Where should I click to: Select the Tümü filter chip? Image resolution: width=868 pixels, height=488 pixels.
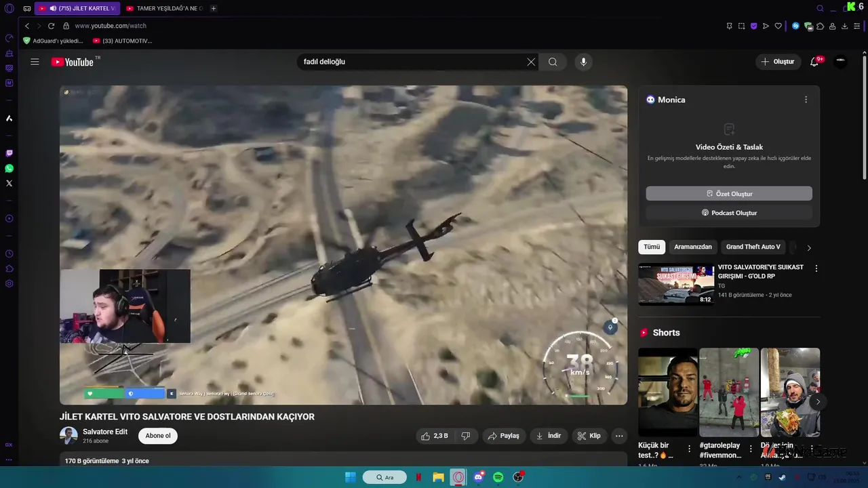click(x=652, y=247)
